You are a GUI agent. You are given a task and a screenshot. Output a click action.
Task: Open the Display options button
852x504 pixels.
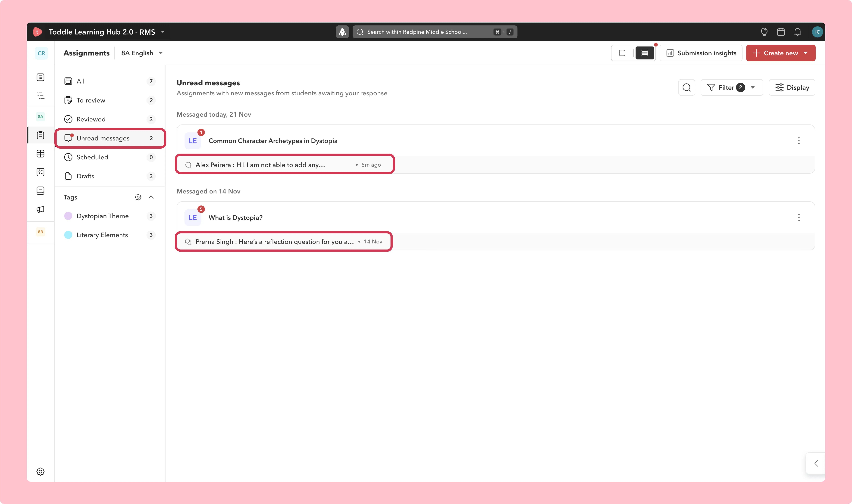(792, 88)
